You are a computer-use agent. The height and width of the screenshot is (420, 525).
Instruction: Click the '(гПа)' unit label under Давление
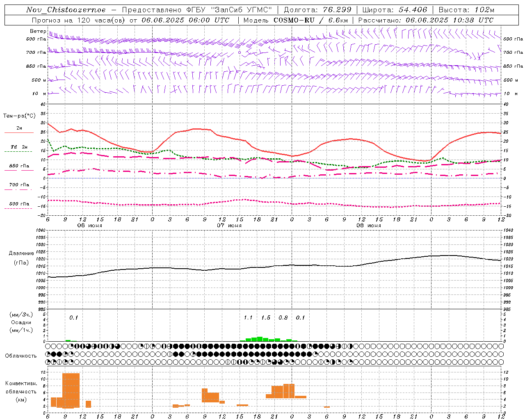[21, 262]
